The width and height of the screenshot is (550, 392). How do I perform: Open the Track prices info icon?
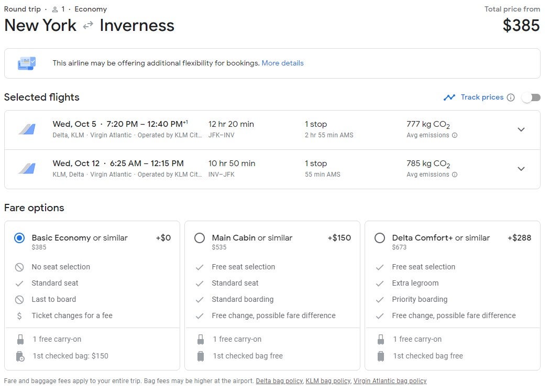pos(511,97)
